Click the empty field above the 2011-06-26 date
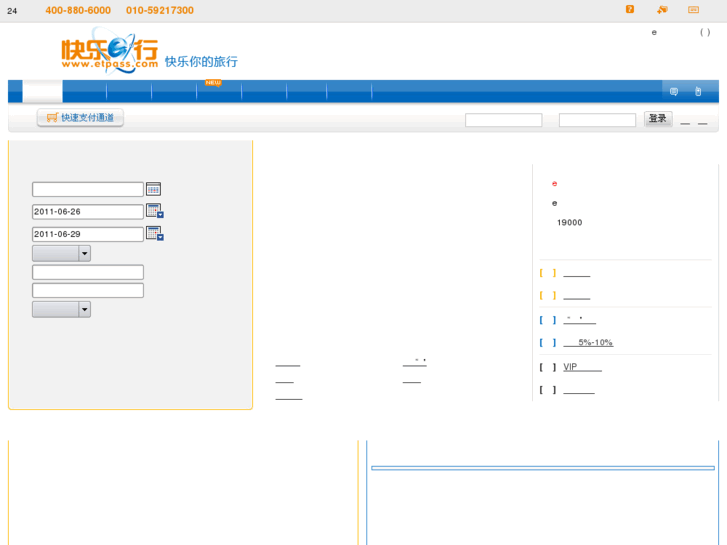 (88, 189)
